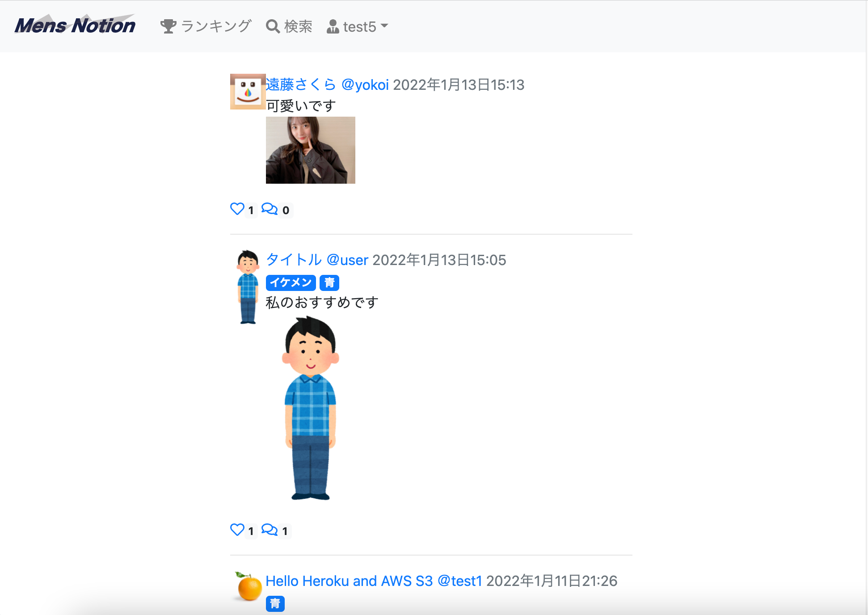
Task: Click the 青 tag under the Heroku post
Action: pos(275,603)
